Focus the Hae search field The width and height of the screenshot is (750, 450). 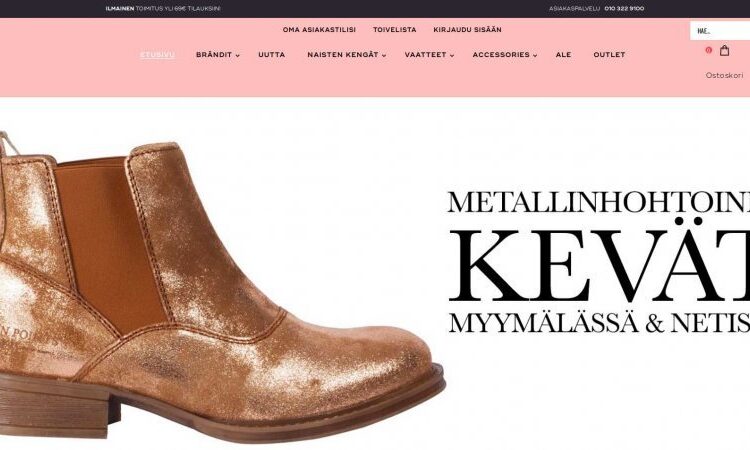click(720, 31)
